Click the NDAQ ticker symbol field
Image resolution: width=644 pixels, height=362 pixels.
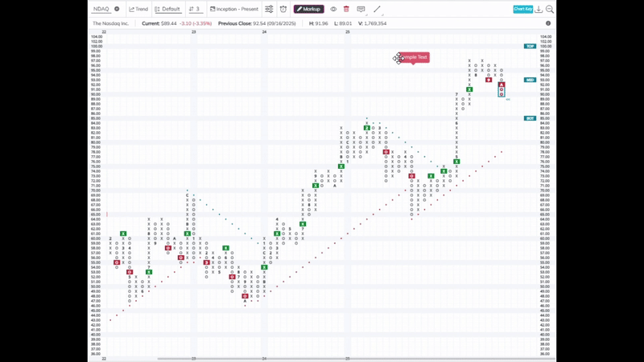tap(101, 9)
